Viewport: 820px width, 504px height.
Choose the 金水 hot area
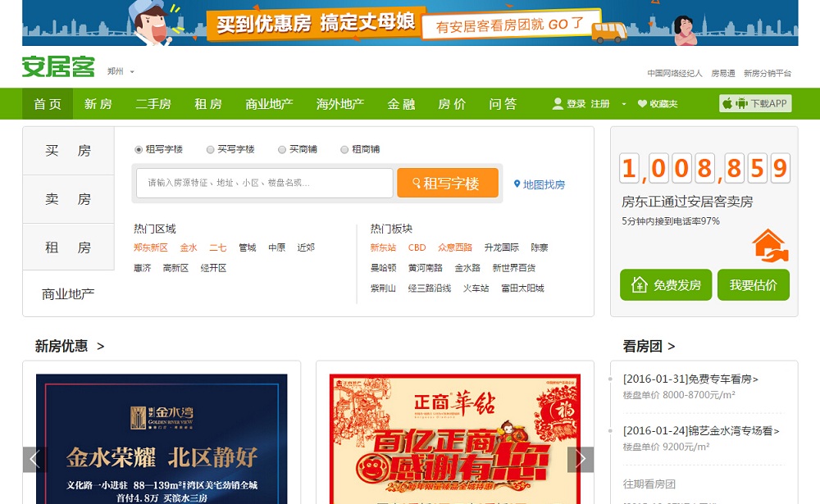pyautogui.click(x=189, y=247)
